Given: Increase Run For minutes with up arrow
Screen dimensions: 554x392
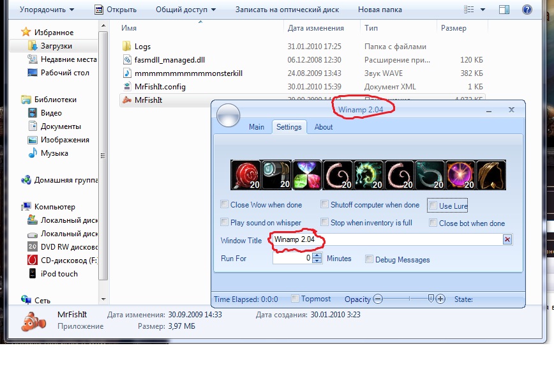Looking at the screenshot, I should (x=317, y=255).
